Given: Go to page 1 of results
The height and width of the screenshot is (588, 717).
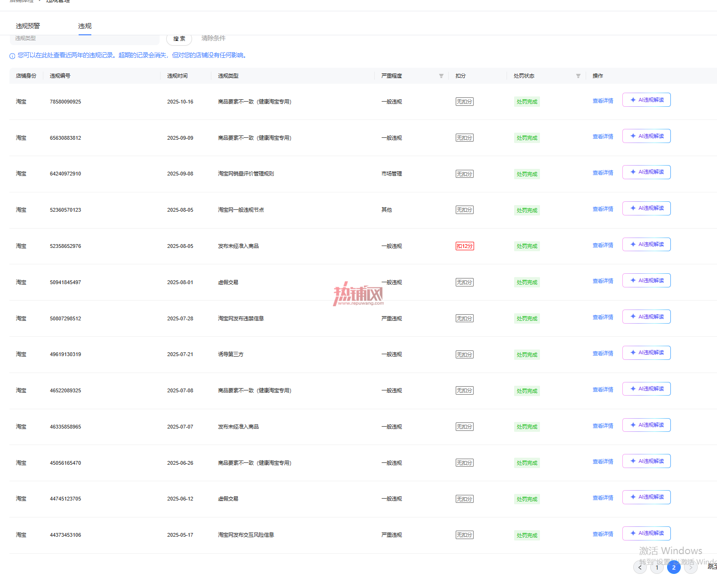Looking at the screenshot, I should click(x=657, y=567).
